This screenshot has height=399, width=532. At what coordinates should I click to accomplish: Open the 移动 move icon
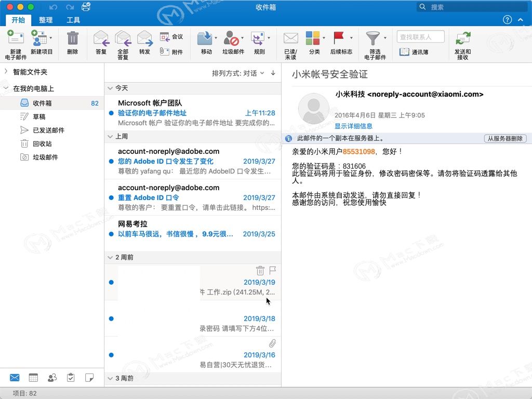205,38
